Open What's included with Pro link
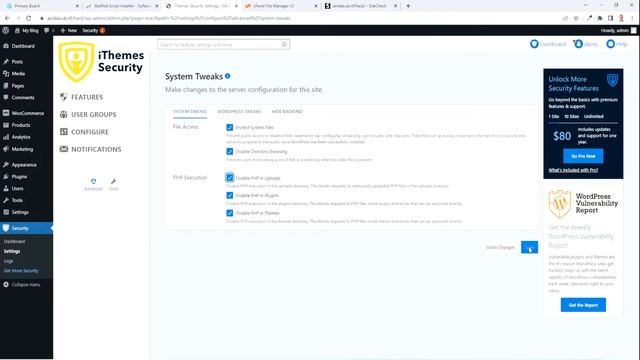Screen dimensions: 640x360 (573, 170)
